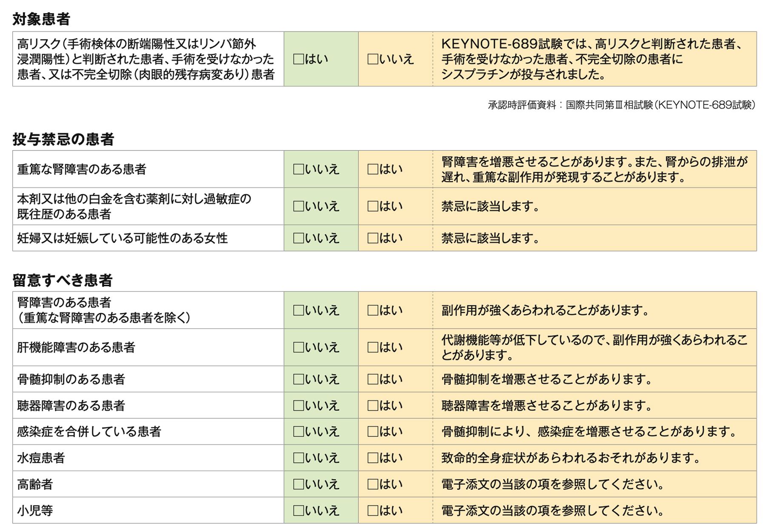Check はい for 小児等
Image resolution: width=765 pixels, height=532 pixels.
pyautogui.click(x=373, y=511)
